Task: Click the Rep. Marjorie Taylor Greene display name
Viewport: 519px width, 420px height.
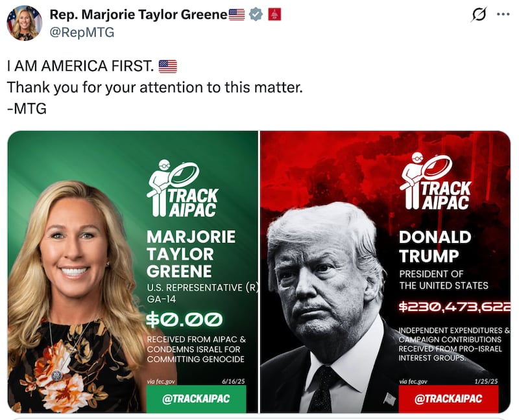Action: (x=138, y=14)
